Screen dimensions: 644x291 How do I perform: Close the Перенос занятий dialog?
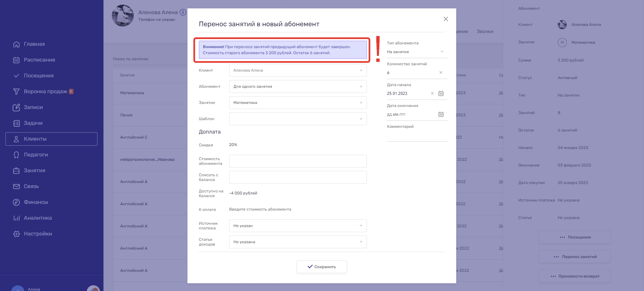(x=446, y=19)
